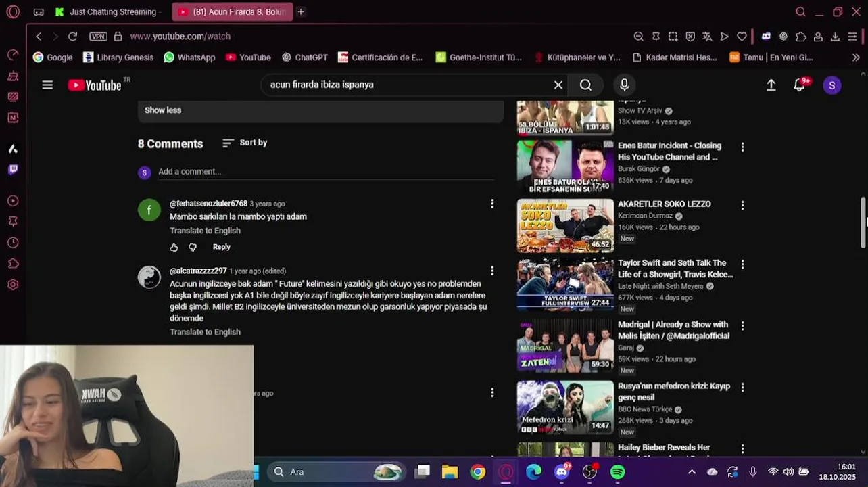868x487 pixels.
Task: Dislike the ferhatsenozluler6768 comment
Action: tap(193, 248)
